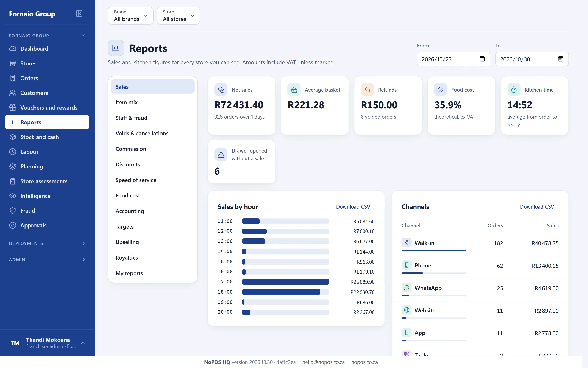Click the Store assessments clipboard icon
The height and width of the screenshot is (368, 588).
(x=13, y=181)
